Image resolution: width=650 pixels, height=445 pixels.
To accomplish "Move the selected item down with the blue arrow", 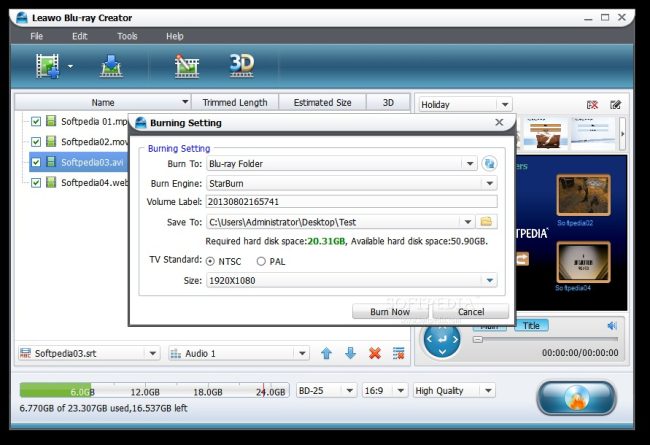I will 350,353.
